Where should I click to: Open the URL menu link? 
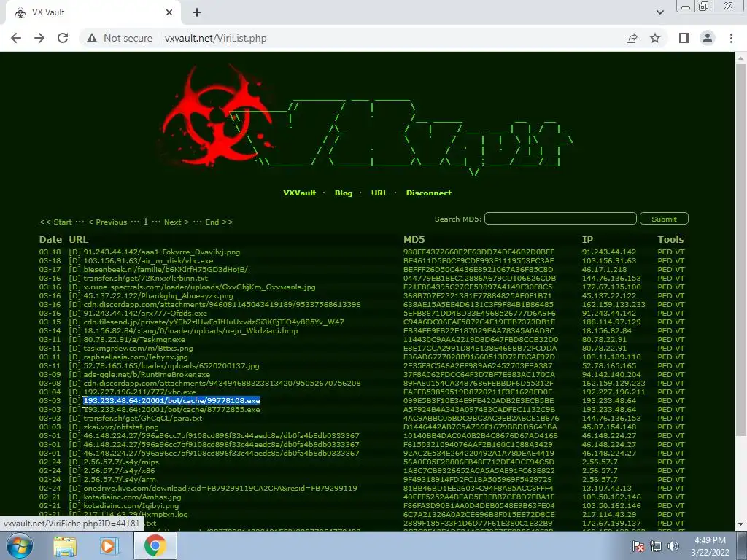[x=379, y=192]
